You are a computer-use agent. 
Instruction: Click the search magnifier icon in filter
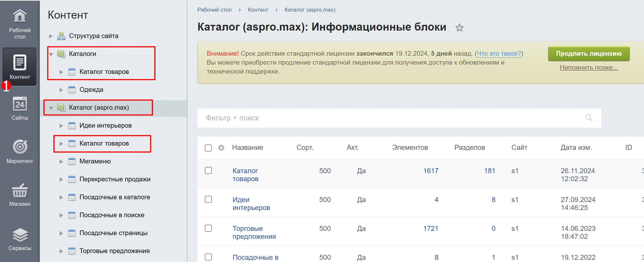click(x=589, y=118)
